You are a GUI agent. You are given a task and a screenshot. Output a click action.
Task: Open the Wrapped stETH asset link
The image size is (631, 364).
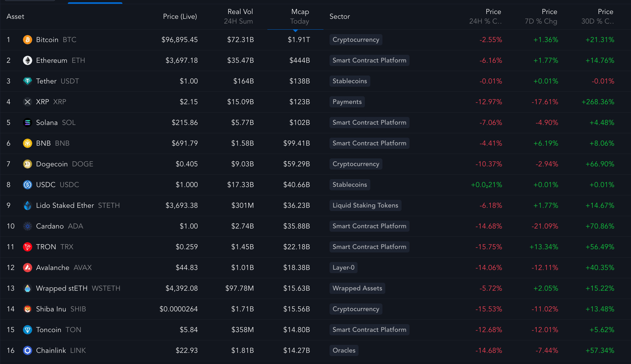(62, 288)
